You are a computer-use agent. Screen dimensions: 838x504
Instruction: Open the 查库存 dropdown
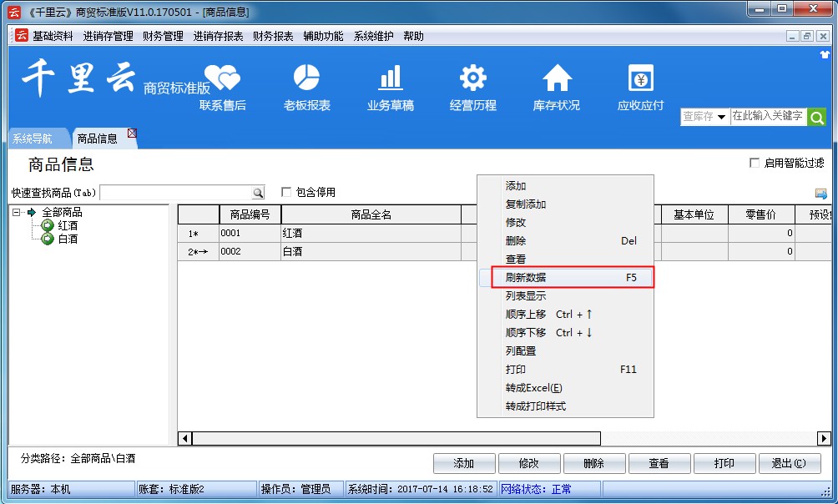tap(704, 118)
